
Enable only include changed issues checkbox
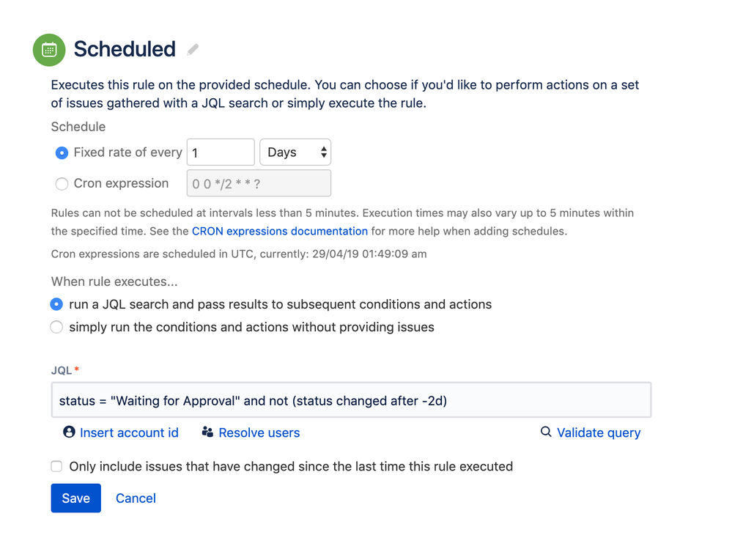point(56,467)
